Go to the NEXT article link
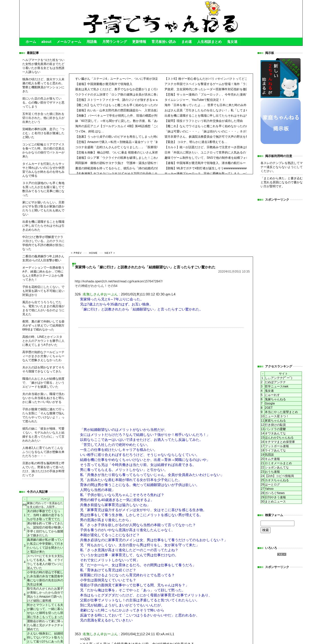Viewport: 322px width, 644px height. [110, 253]
